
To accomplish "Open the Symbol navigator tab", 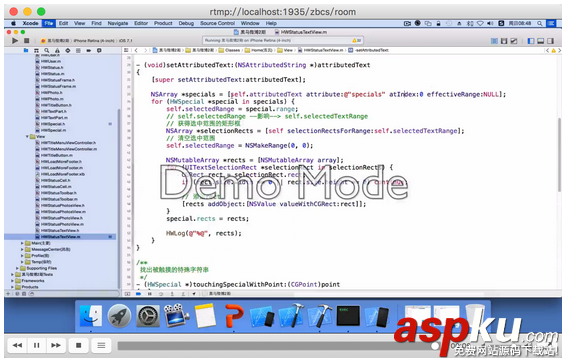I will point(36,50).
